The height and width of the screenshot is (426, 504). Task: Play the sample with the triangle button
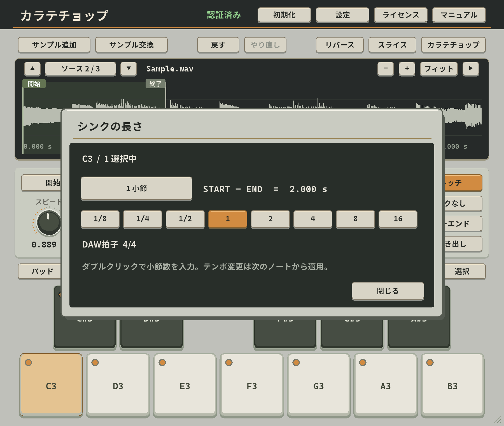click(x=471, y=69)
